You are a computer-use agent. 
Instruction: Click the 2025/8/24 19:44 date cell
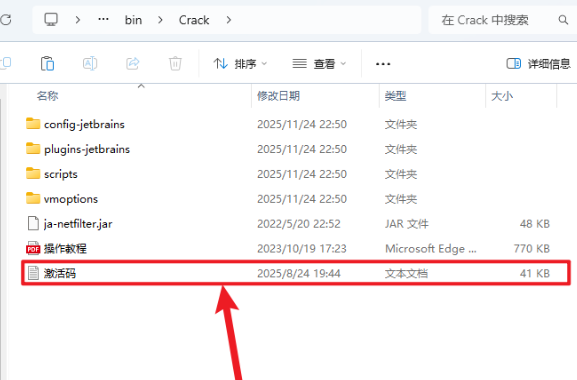tap(299, 273)
